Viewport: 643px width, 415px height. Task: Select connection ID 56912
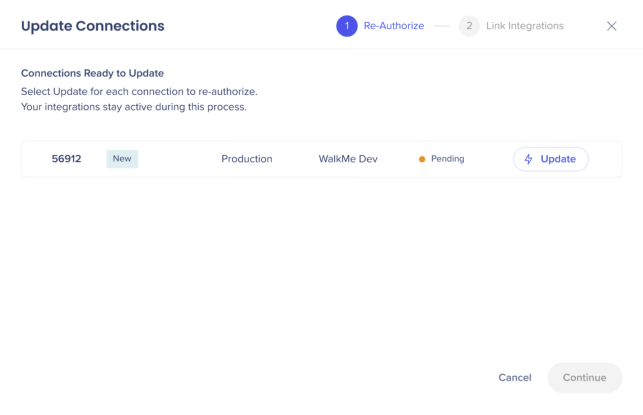(66, 159)
